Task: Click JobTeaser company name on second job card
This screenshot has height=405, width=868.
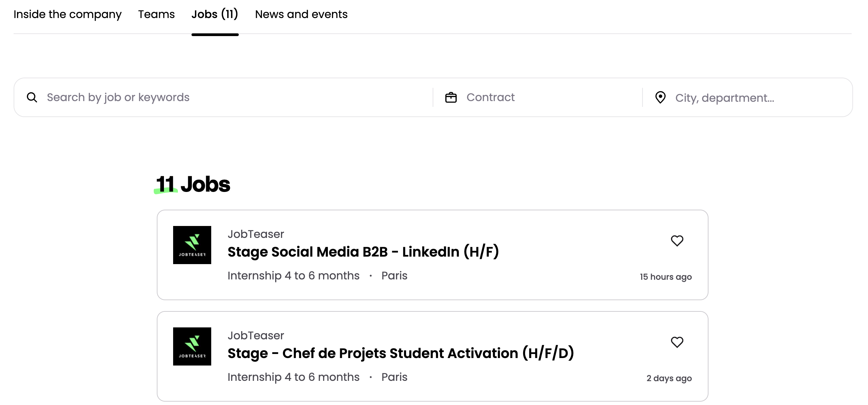Action: [x=256, y=336]
